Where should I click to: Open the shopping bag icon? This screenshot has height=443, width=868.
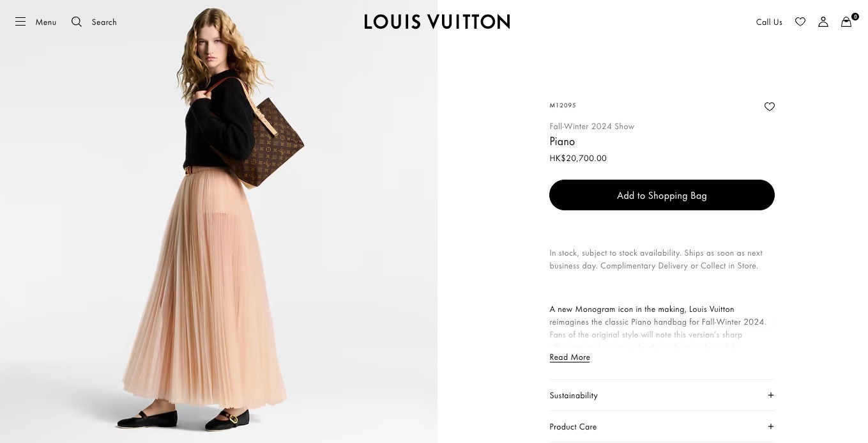click(846, 22)
